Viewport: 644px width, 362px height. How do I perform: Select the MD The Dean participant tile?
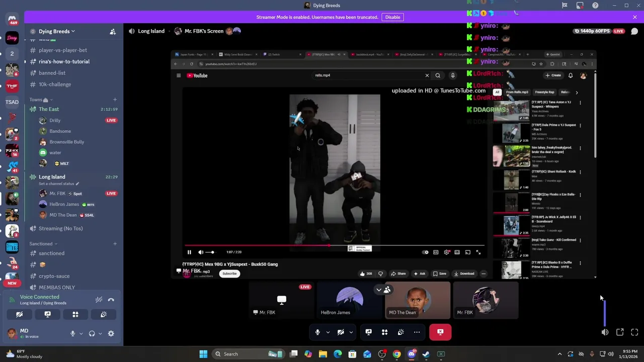click(418, 300)
